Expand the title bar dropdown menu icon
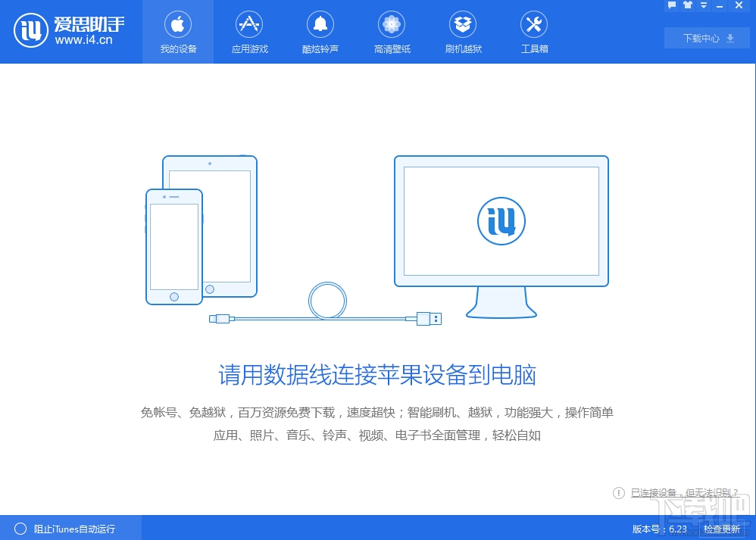The image size is (756, 540). (704, 5)
